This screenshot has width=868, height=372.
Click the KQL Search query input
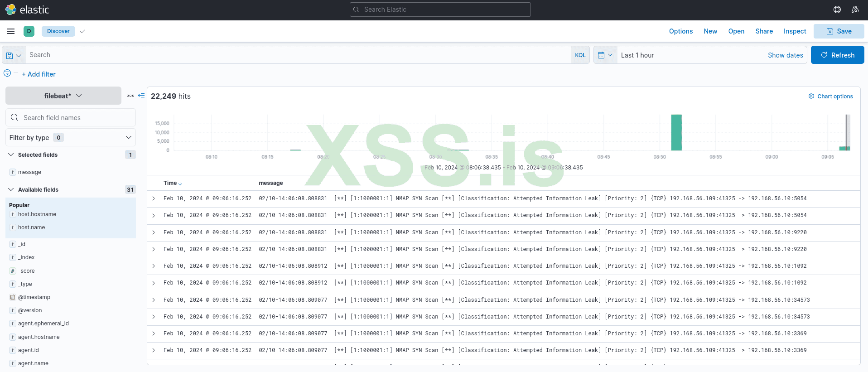point(298,55)
